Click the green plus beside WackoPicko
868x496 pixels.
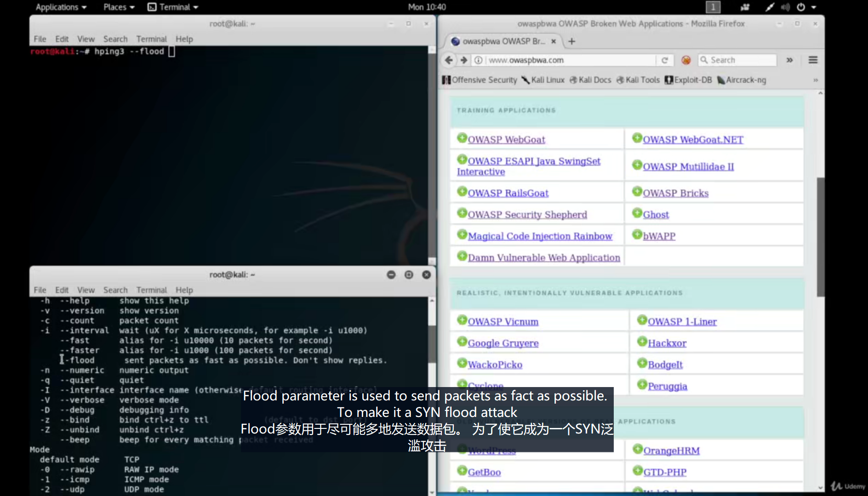point(462,363)
